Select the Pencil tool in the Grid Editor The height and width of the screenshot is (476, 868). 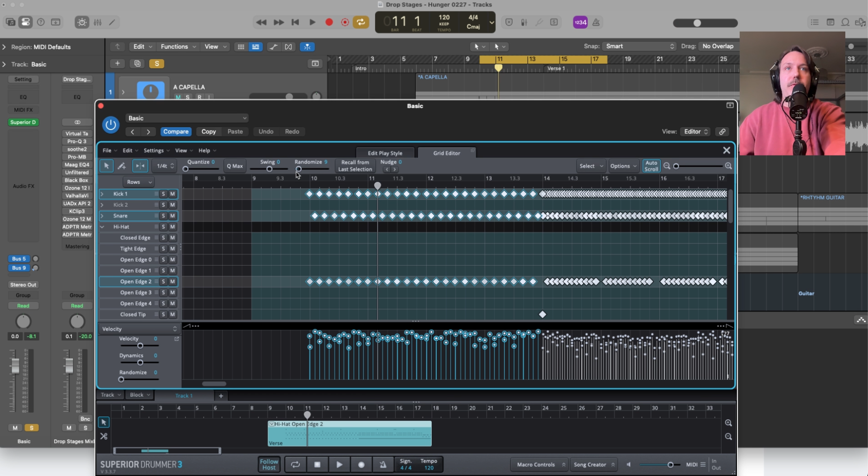click(122, 166)
